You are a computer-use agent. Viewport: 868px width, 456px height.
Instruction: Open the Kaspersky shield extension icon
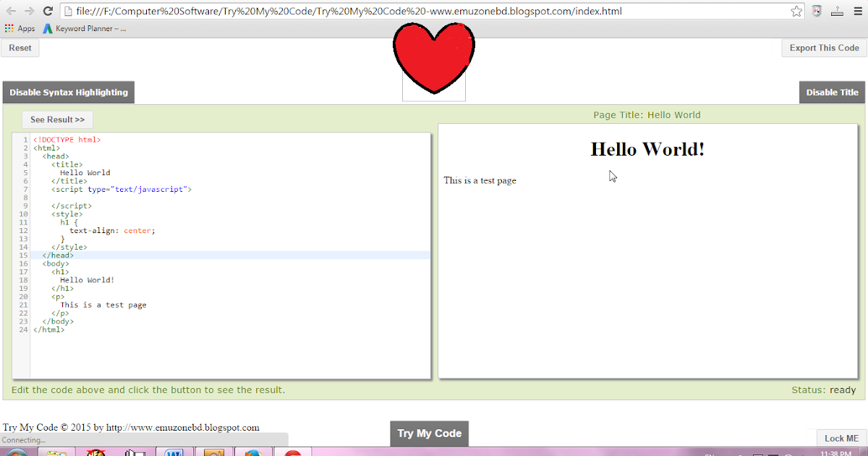coord(817,12)
